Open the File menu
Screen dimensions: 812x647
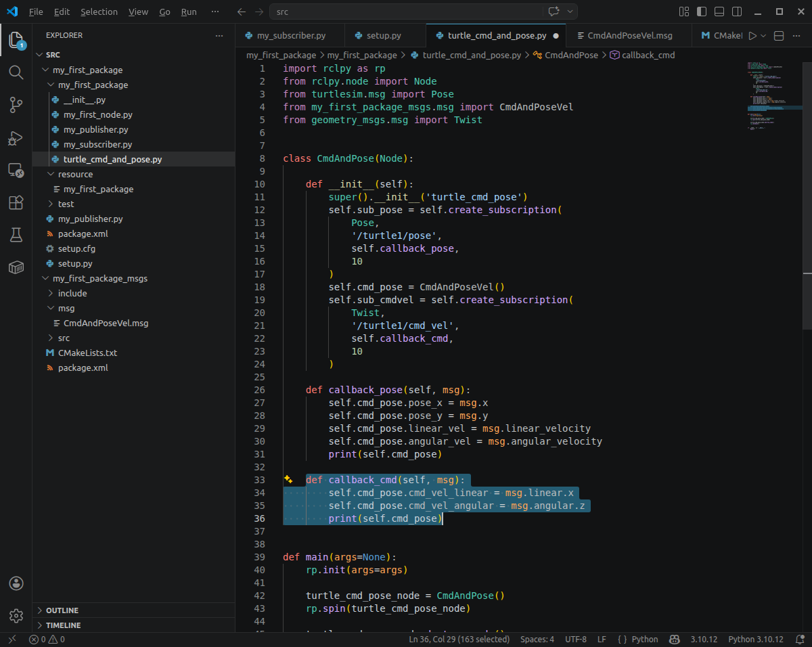(36, 12)
